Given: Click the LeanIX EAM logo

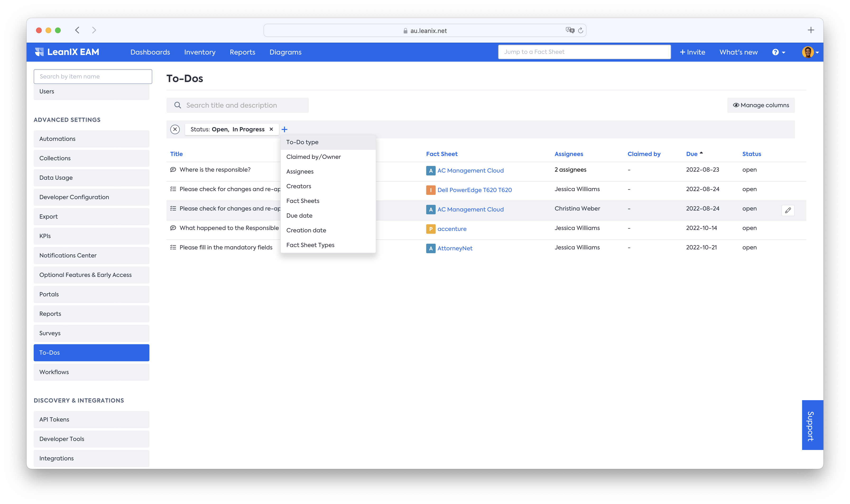Looking at the screenshot, I should [x=67, y=52].
